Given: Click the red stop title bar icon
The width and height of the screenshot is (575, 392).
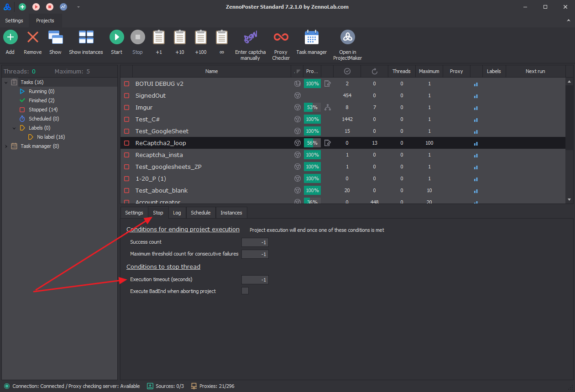Looking at the screenshot, I should [50, 7].
